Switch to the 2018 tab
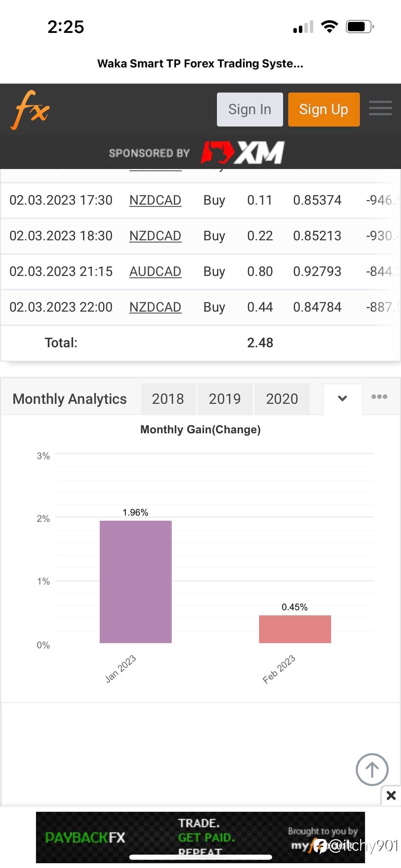 pyautogui.click(x=168, y=399)
